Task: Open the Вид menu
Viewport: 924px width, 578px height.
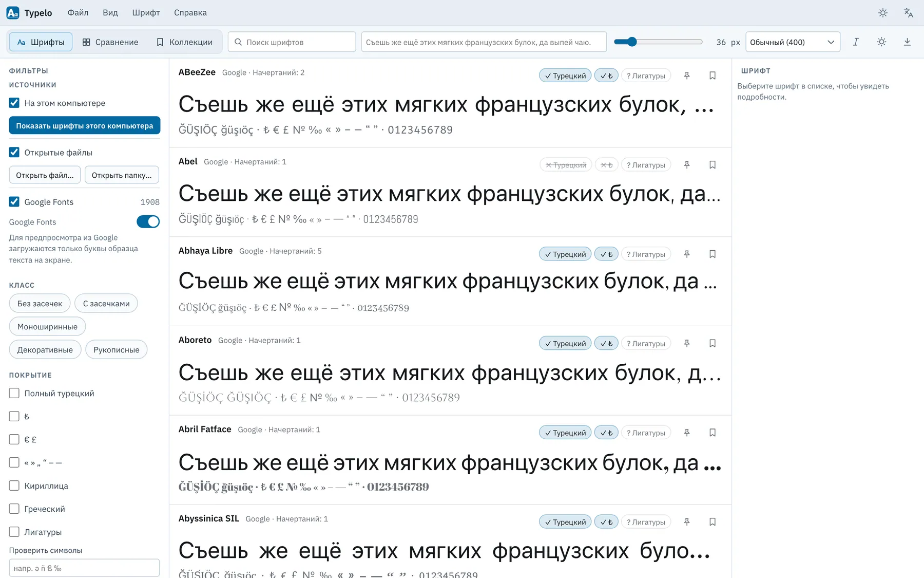Action: [x=110, y=13]
